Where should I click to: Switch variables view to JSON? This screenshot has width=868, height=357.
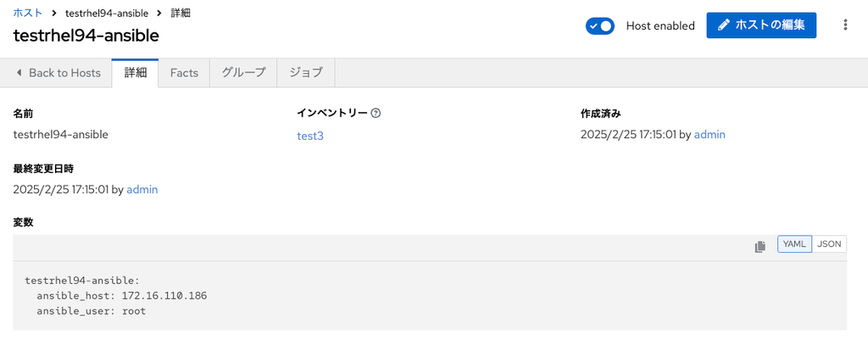click(829, 244)
